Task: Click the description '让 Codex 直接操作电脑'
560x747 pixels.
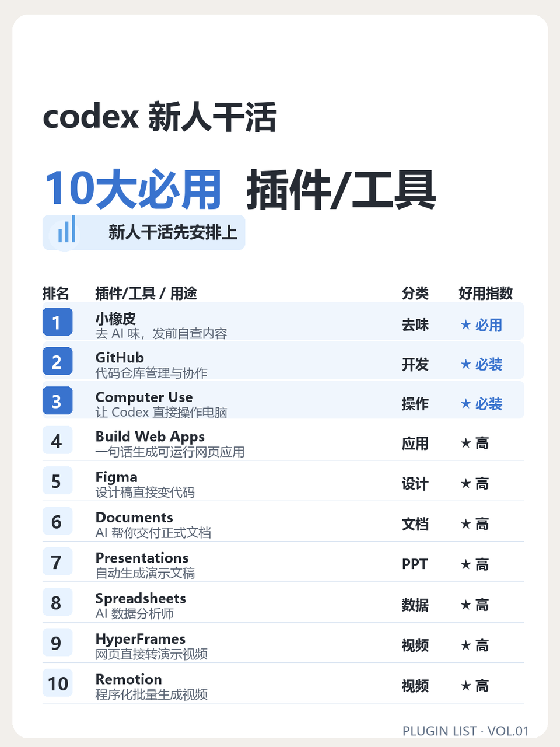Action: tap(161, 413)
